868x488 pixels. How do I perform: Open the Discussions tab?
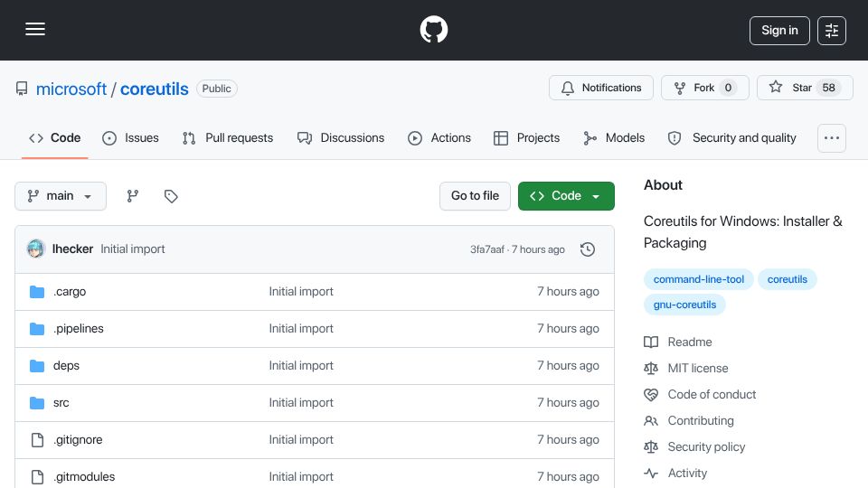pyautogui.click(x=341, y=137)
